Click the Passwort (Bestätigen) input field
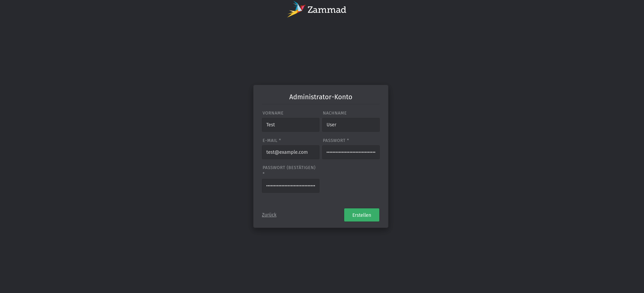The image size is (644, 293). coord(290,186)
